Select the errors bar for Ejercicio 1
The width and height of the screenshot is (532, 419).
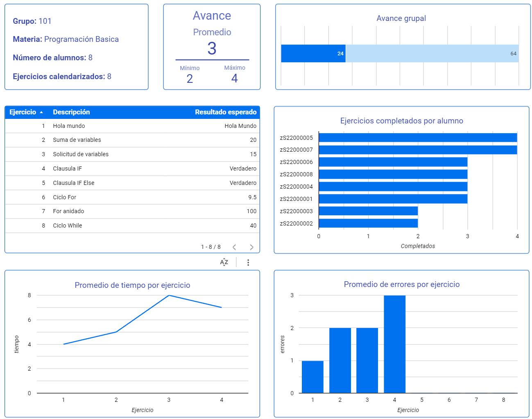(x=312, y=377)
